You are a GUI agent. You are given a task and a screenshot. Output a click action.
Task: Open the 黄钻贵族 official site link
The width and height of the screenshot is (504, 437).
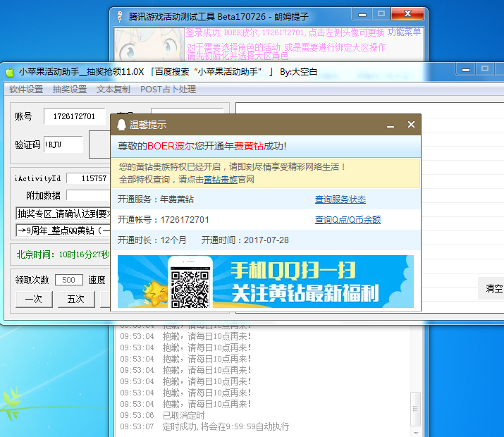click(221, 179)
